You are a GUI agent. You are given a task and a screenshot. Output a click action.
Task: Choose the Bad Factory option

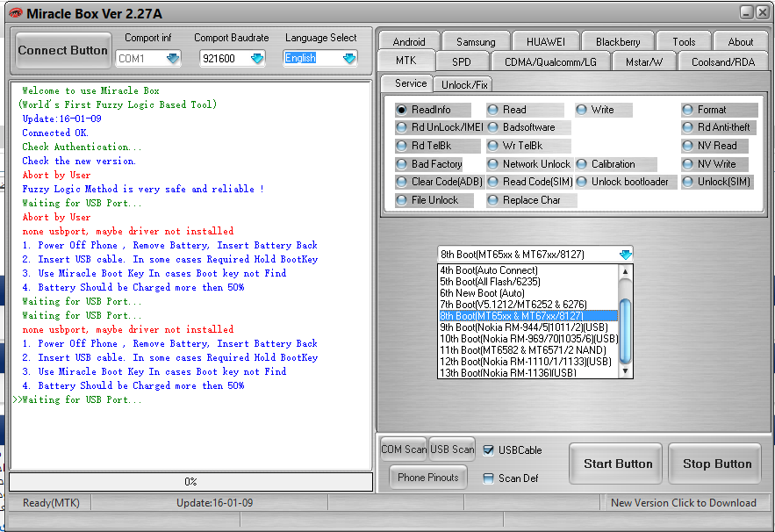click(x=429, y=164)
